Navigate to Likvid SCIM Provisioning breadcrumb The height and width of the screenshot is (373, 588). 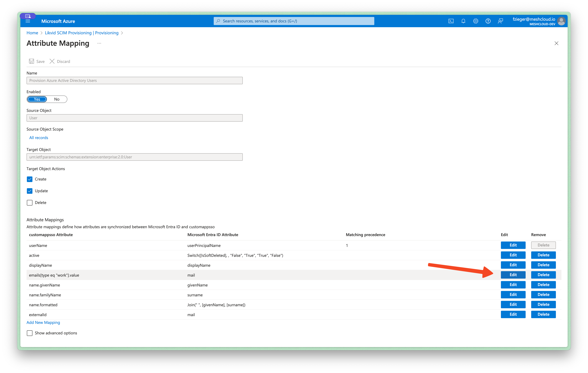click(x=81, y=33)
